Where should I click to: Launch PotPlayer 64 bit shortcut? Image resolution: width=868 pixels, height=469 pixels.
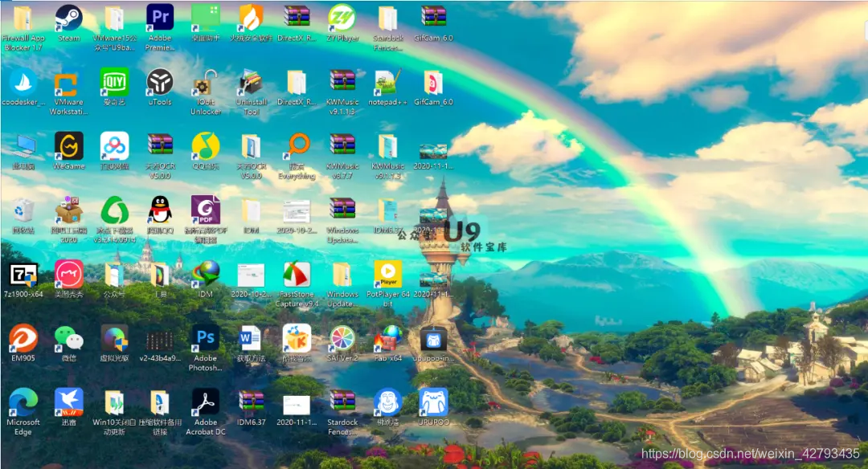(388, 275)
